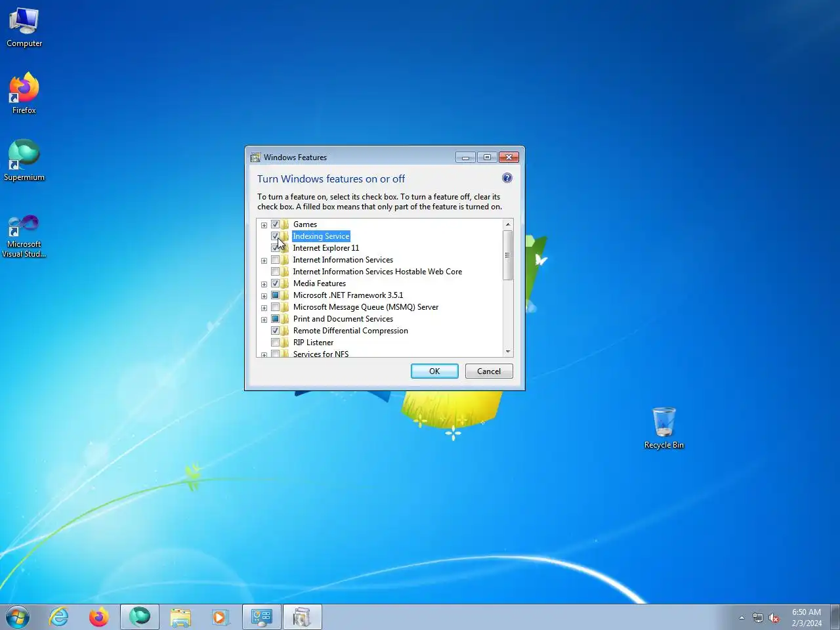Show hidden icons in system tray

[742, 618]
